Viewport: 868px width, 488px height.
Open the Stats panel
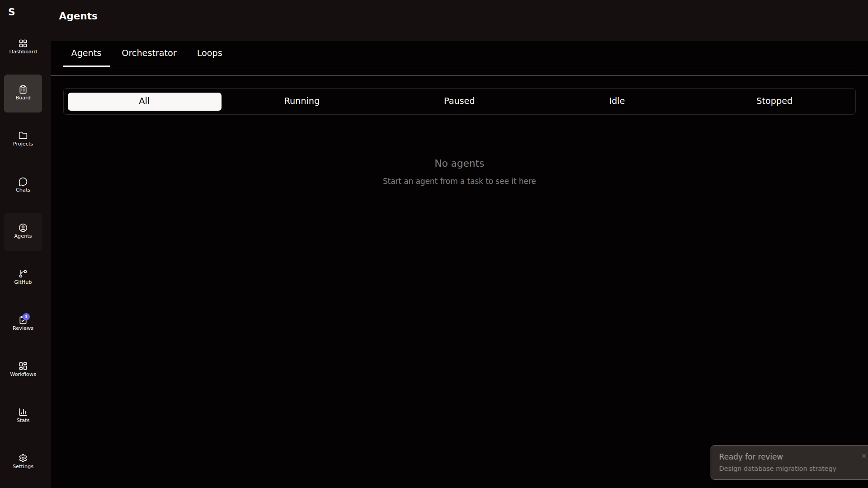(23, 415)
